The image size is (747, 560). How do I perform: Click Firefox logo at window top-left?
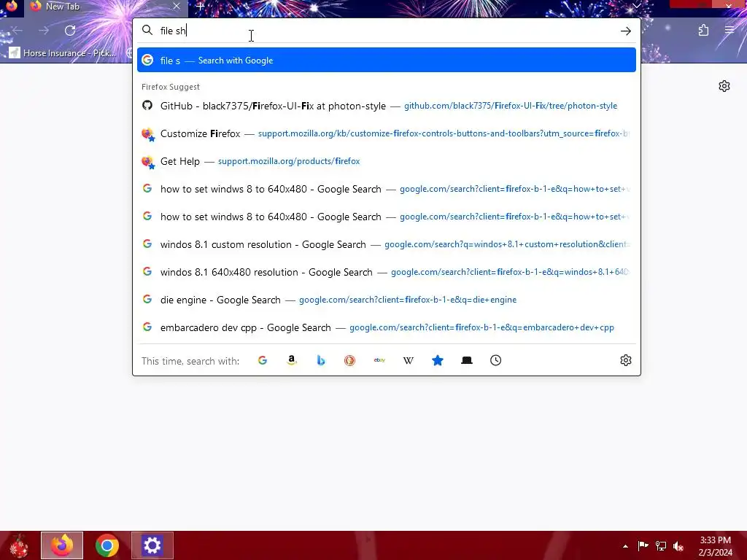coord(10,6)
